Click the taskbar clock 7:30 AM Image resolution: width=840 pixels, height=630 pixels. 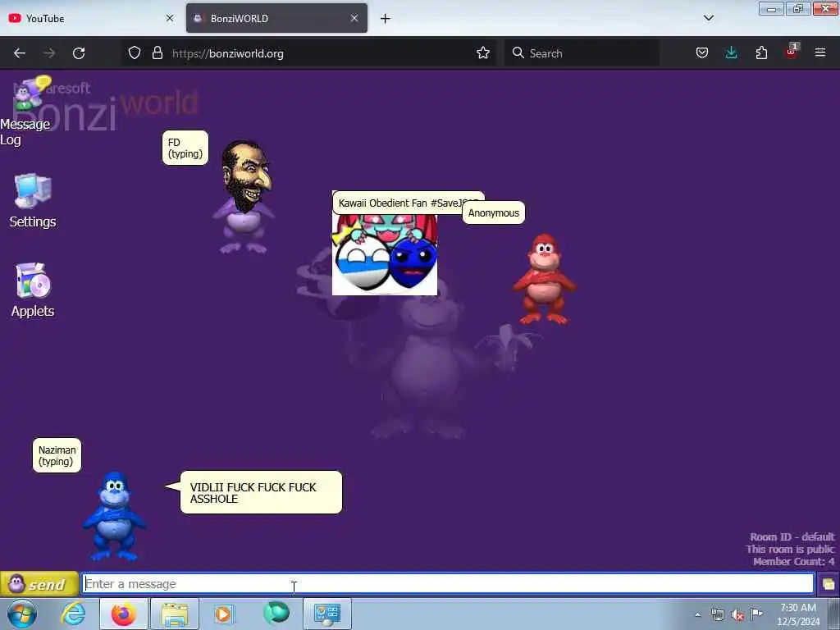[798, 614]
